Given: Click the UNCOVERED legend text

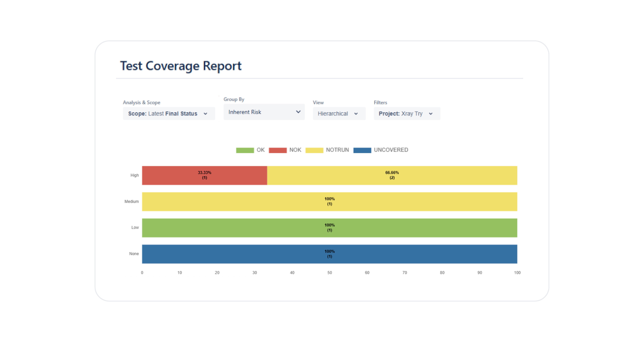Looking at the screenshot, I should pyautogui.click(x=391, y=150).
